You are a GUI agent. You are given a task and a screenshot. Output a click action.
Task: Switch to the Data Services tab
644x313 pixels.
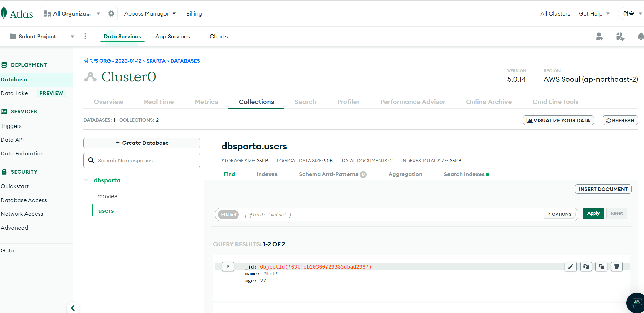[x=122, y=36]
